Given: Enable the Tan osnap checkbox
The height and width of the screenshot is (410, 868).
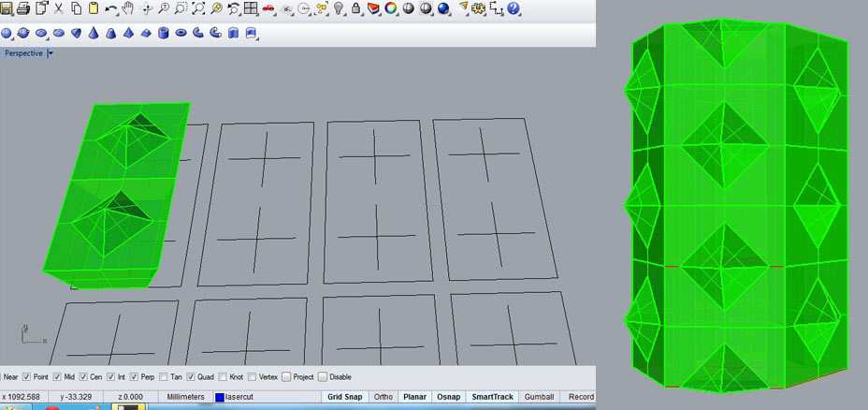Looking at the screenshot, I should [x=164, y=376].
